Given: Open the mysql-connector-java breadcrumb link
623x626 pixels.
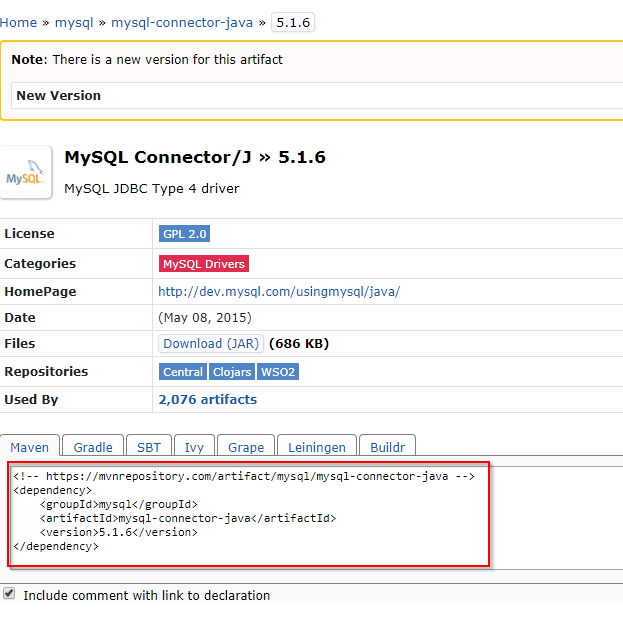Looking at the screenshot, I should (x=182, y=23).
